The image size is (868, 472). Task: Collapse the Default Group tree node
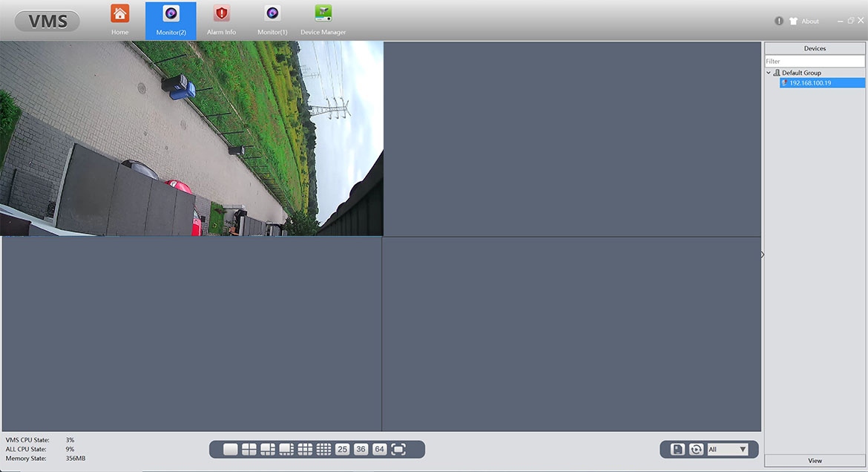[769, 73]
